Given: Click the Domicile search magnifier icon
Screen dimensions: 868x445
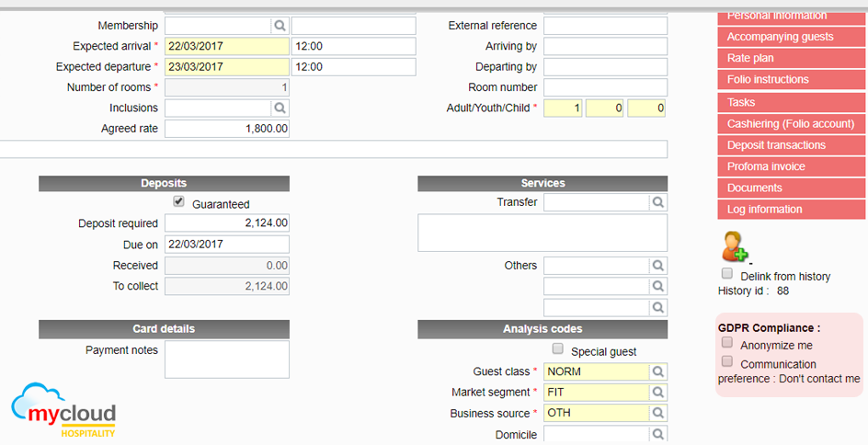Looking at the screenshot, I should pyautogui.click(x=657, y=435).
